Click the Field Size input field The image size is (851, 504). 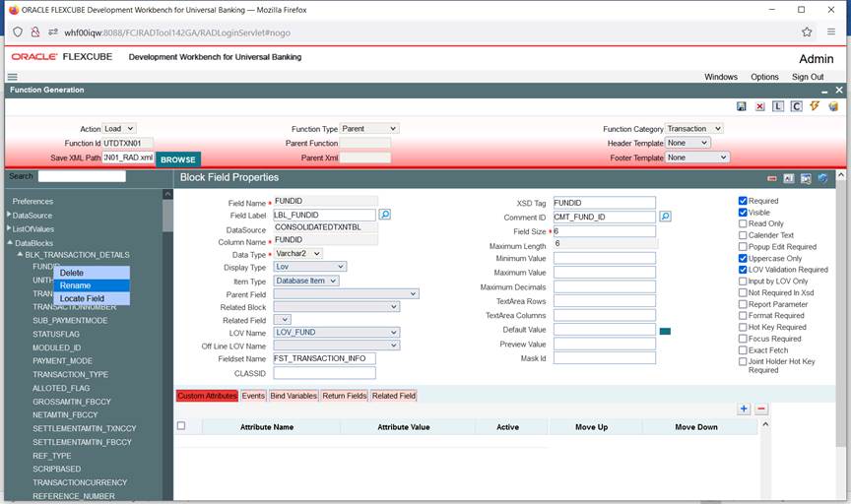pos(604,231)
